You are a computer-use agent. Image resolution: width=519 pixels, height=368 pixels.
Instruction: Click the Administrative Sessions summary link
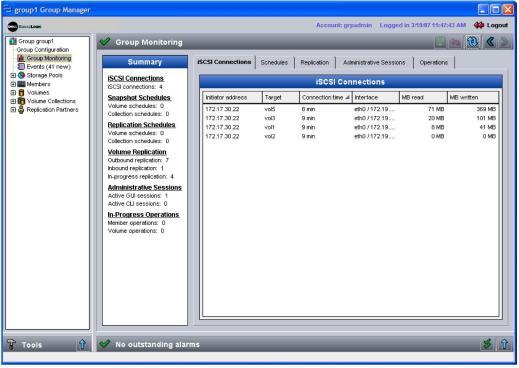145,188
